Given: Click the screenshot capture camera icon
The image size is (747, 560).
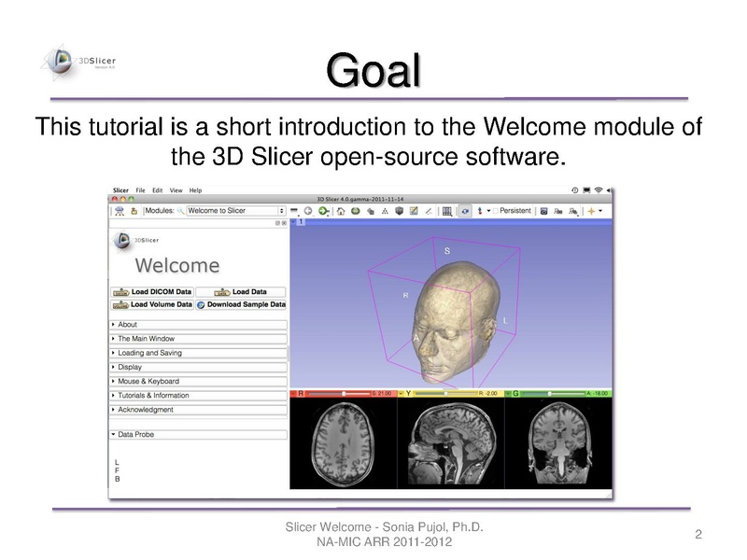Looking at the screenshot, I should (x=543, y=211).
